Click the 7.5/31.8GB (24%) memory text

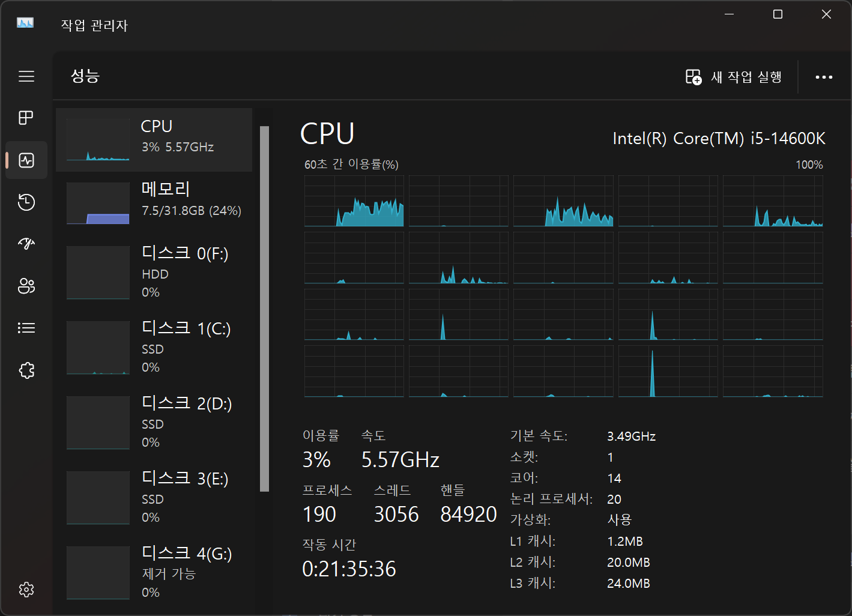(x=192, y=211)
